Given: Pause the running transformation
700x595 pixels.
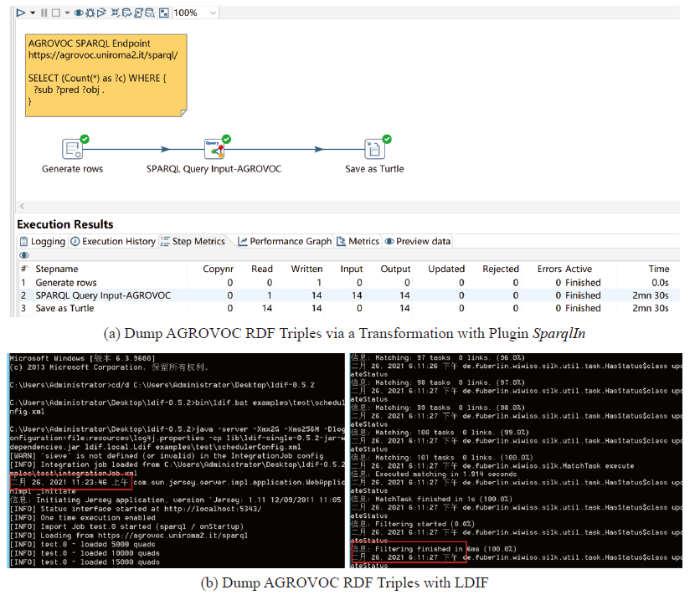Looking at the screenshot, I should coord(44,13).
